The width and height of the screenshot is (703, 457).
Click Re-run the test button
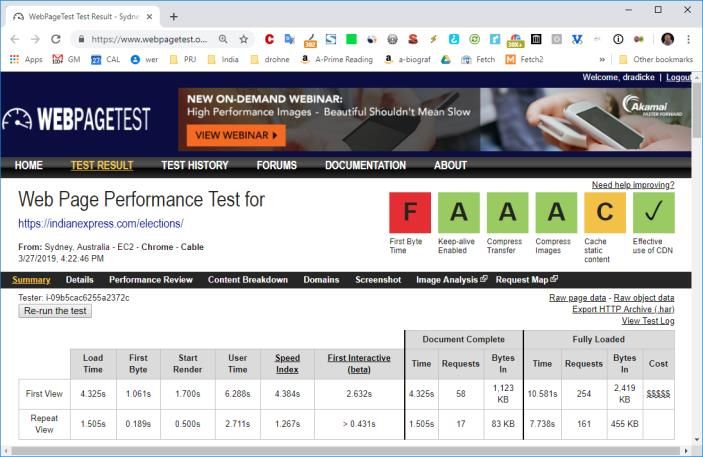coord(55,311)
